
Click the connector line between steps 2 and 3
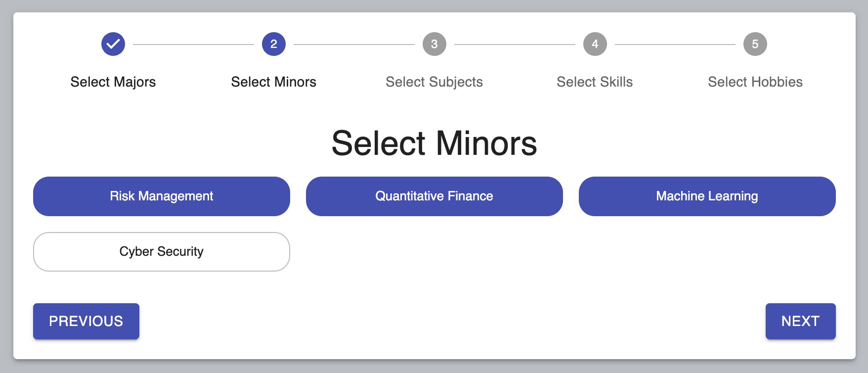(354, 45)
